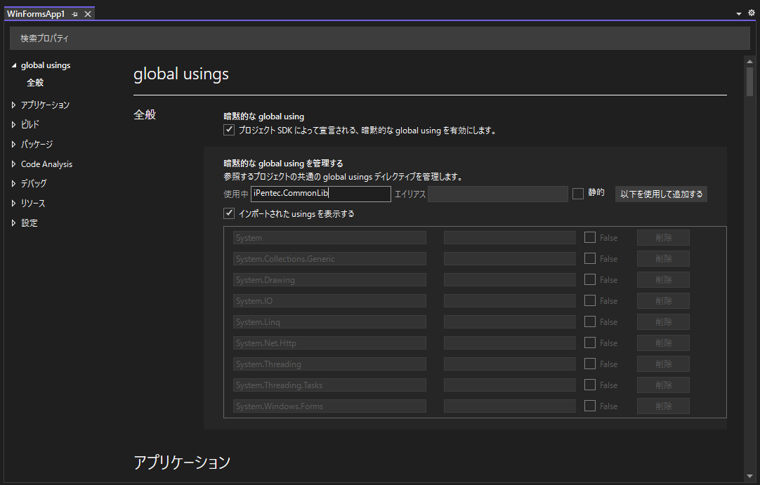Image resolution: width=760 pixels, height=485 pixels.
Task: Click 削除 button for System.Linq row
Action: click(663, 322)
